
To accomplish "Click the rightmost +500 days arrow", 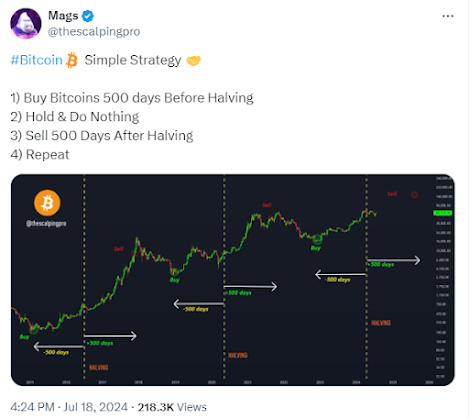I will tap(394, 260).
